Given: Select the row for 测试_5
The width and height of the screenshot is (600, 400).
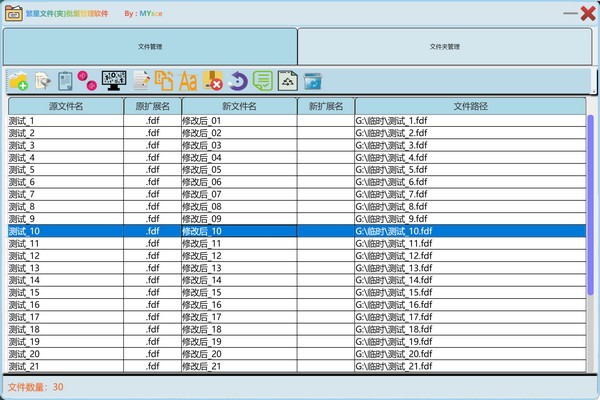Looking at the screenshot, I should (66, 170).
